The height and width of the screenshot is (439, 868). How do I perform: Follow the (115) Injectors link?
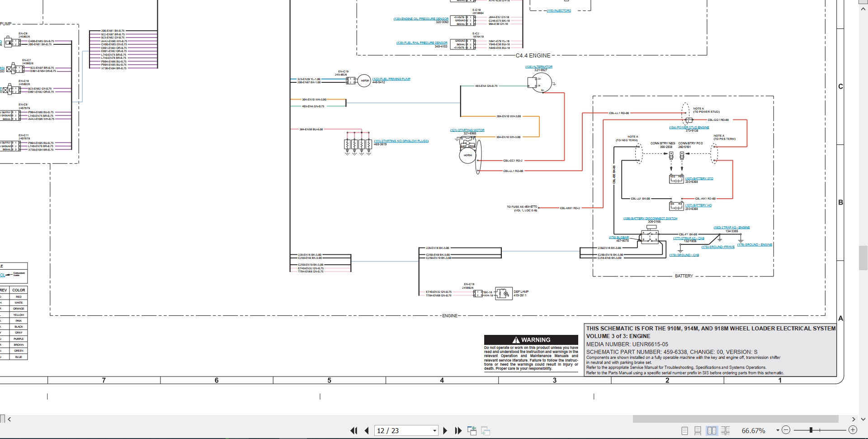tap(559, 11)
